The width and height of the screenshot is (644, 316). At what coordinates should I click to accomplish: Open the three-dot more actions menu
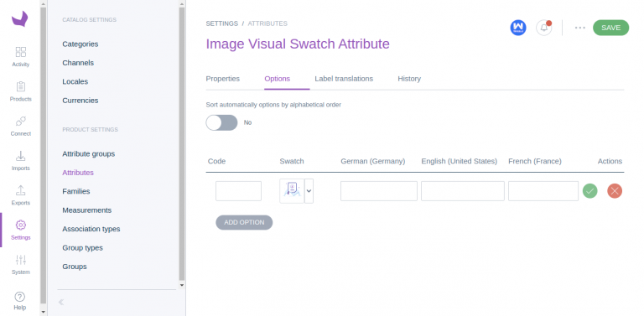(580, 28)
